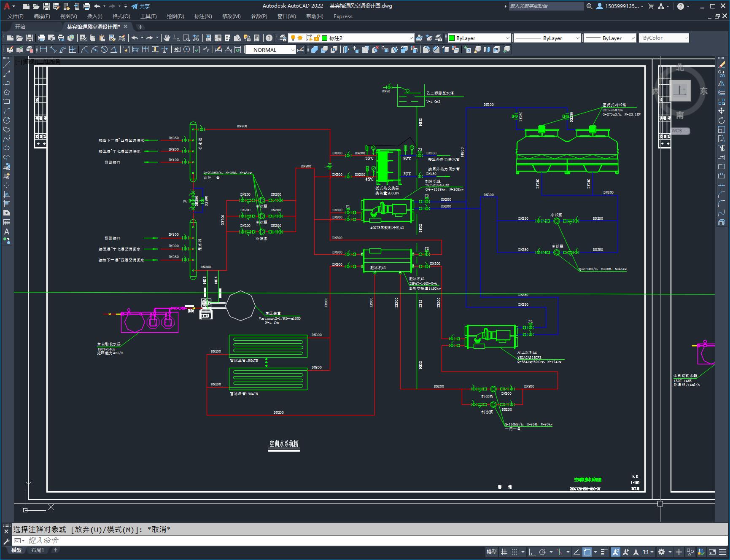Select the Linear dimension tool
Screen dimensions: 730x560
pyautogui.click(x=43, y=50)
